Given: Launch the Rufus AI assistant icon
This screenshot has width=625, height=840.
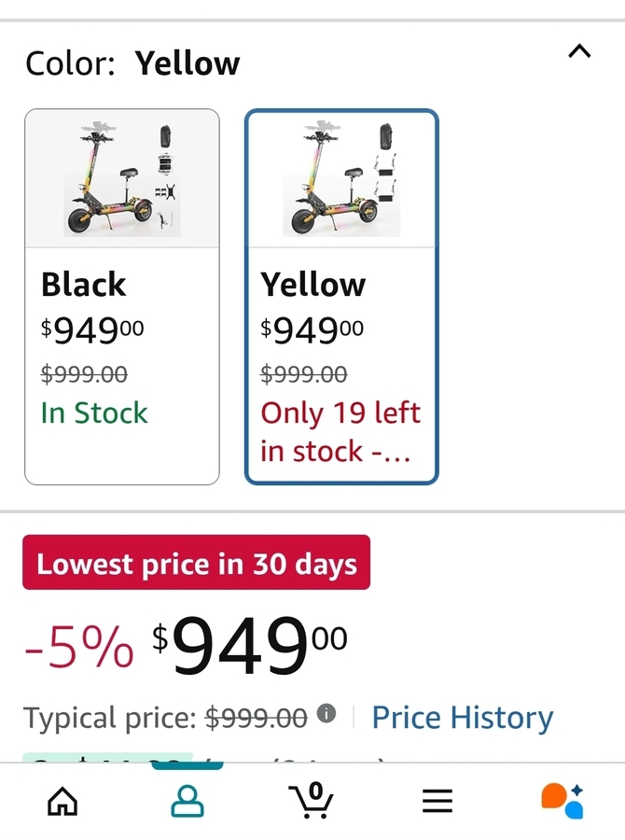Looking at the screenshot, I should (x=562, y=800).
